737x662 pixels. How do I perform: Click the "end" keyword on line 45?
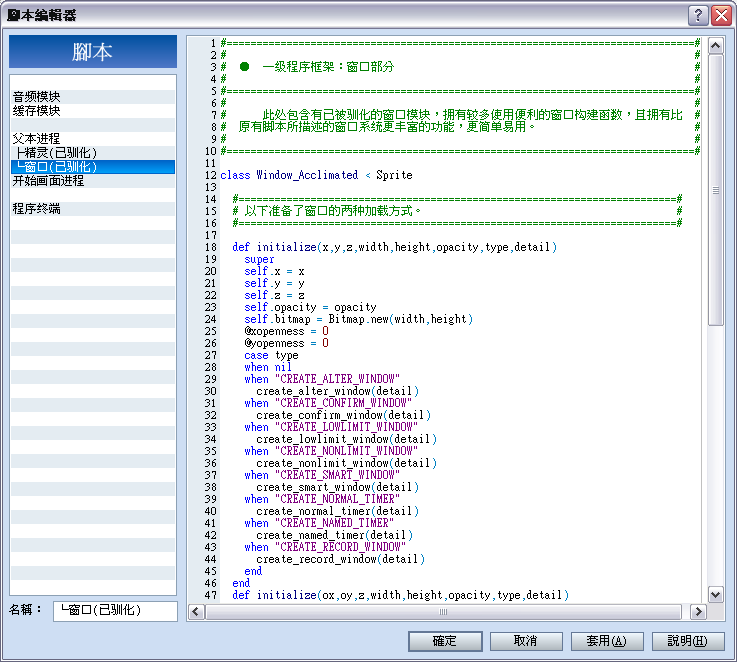pos(253,571)
